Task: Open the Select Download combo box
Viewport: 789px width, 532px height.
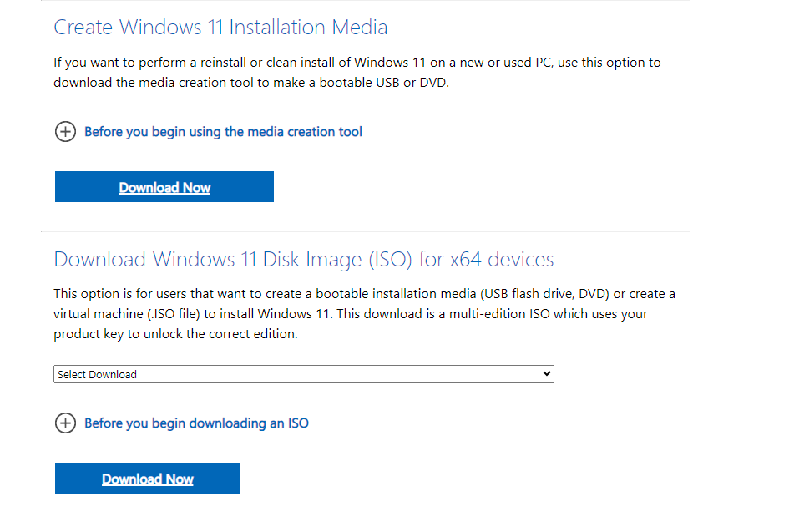Action: 303,374
